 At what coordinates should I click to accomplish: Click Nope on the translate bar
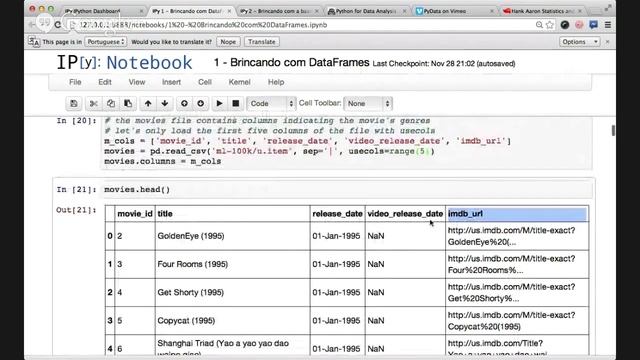[x=228, y=42]
